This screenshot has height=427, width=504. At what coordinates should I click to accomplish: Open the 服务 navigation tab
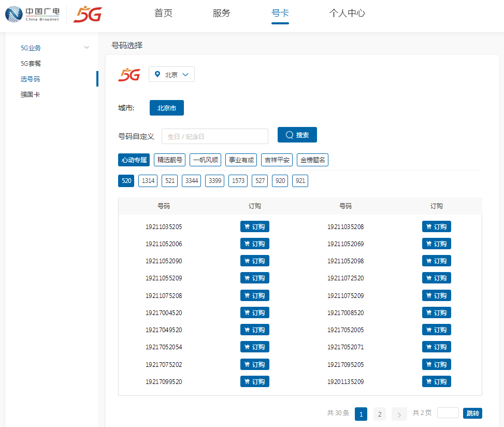pyautogui.click(x=221, y=13)
